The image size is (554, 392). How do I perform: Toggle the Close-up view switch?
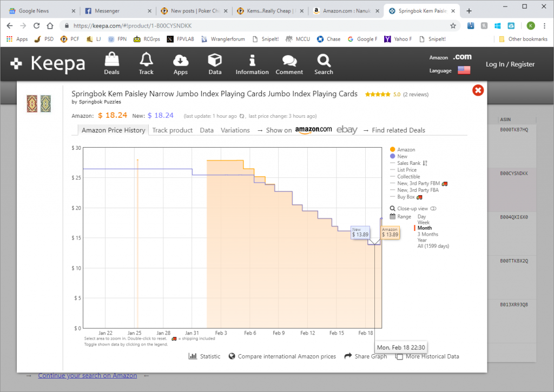pyautogui.click(x=433, y=208)
